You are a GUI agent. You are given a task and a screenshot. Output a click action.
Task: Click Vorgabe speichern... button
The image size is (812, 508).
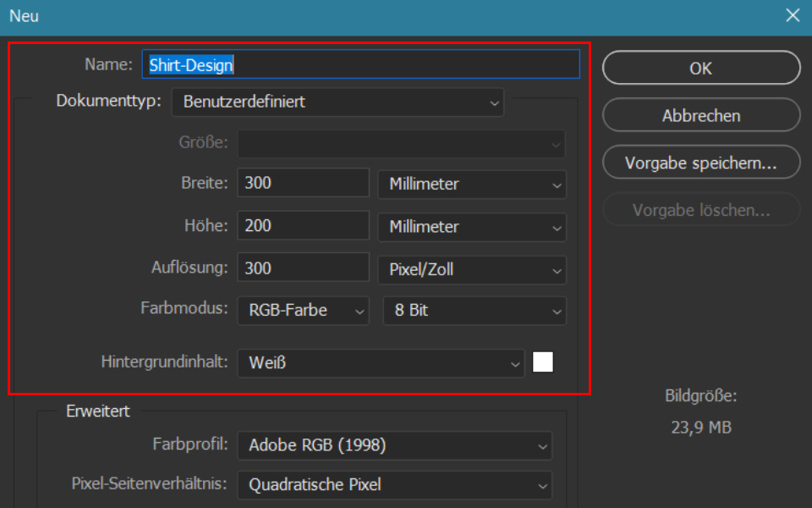click(x=701, y=163)
